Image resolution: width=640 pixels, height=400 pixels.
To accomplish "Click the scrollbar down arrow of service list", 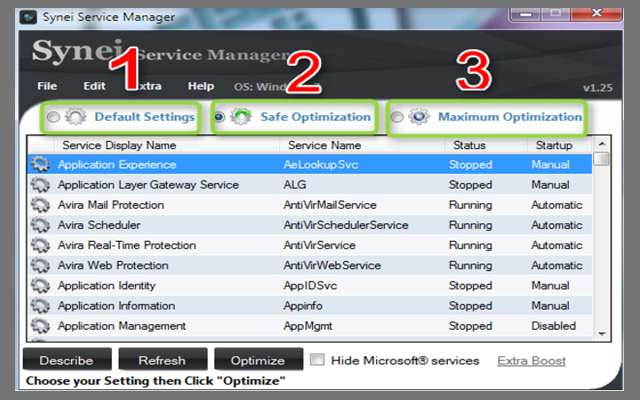I will coord(602,333).
